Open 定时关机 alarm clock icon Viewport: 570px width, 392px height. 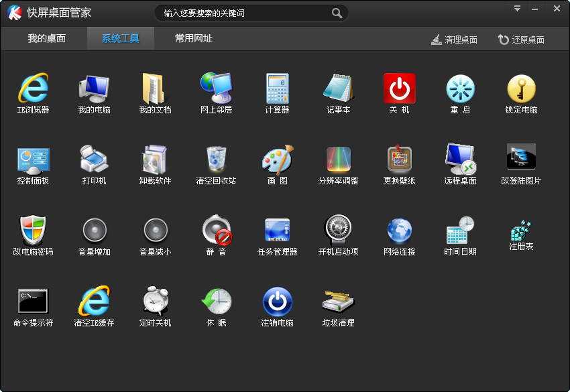click(x=156, y=300)
